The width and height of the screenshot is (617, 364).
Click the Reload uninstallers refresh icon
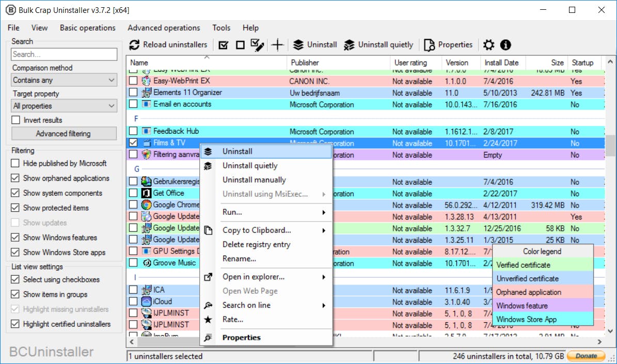tap(134, 45)
